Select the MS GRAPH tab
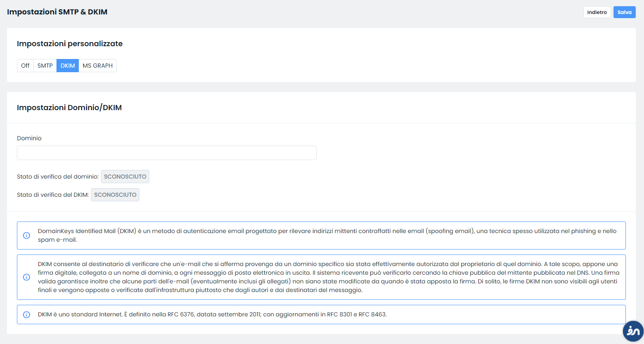644x344 pixels. coord(97,65)
